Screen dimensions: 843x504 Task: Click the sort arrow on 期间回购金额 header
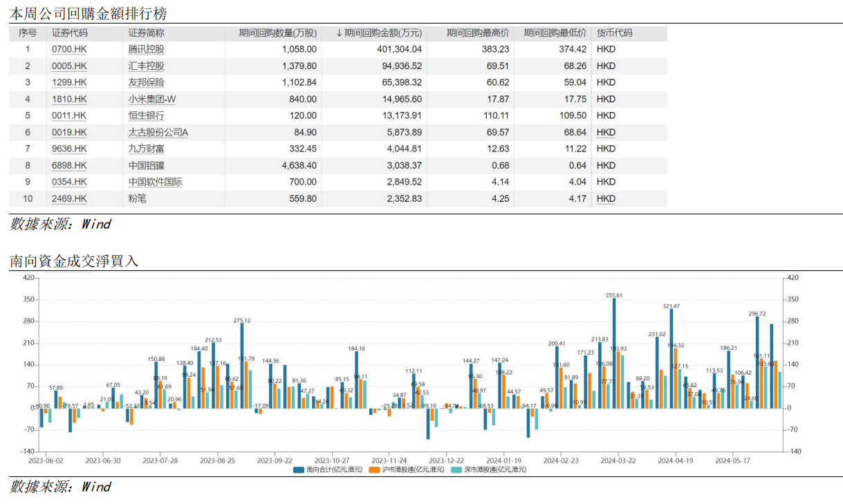[340, 32]
